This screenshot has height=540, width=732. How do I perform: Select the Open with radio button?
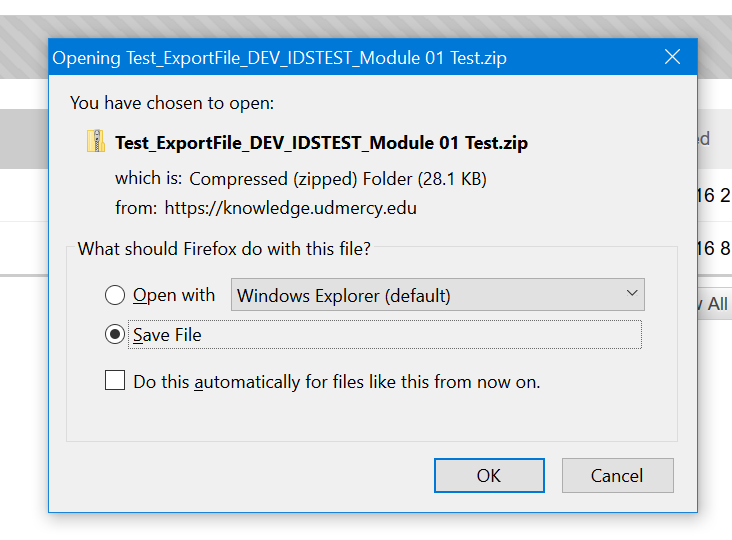pos(115,295)
